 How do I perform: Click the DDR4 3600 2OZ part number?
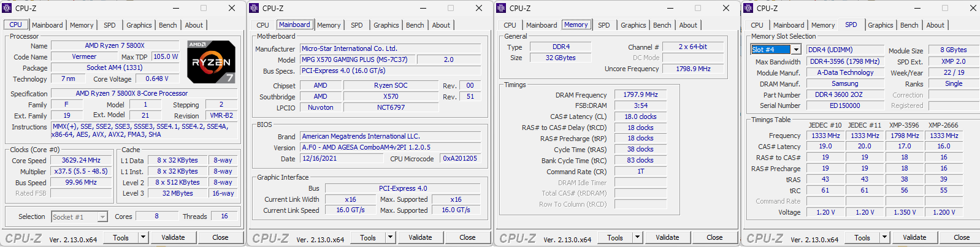coord(844,94)
